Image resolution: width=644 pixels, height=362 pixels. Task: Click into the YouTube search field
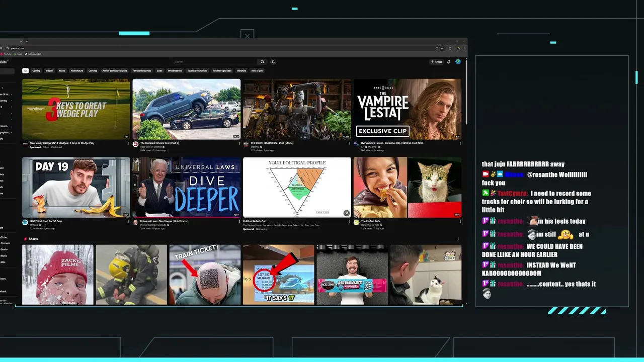215,62
